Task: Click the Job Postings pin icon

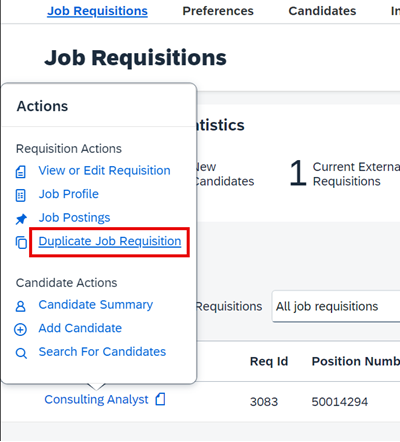Action: [x=21, y=219]
